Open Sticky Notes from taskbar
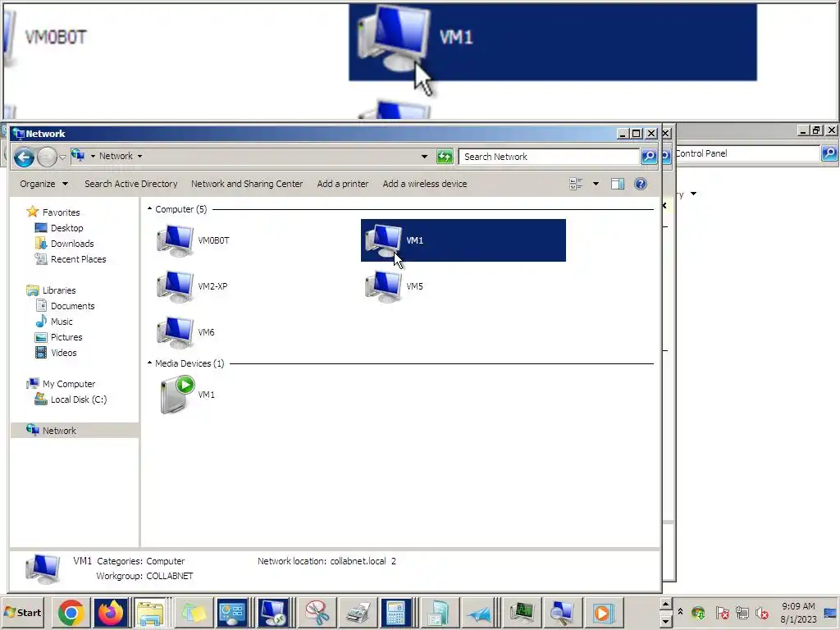The image size is (840, 630). 194,612
